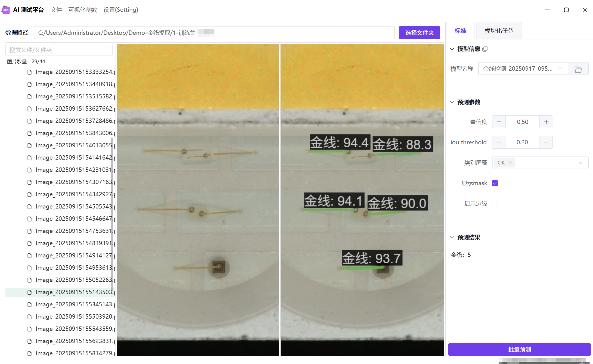The width and height of the screenshot is (593, 364).
Task: Click the model folder browse icon
Action: 578,69
